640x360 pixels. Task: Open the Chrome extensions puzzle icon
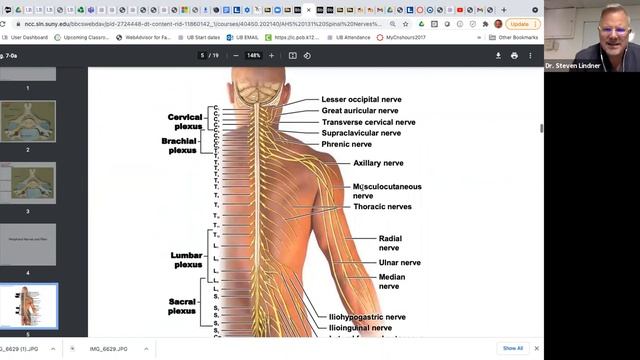pos(485,24)
